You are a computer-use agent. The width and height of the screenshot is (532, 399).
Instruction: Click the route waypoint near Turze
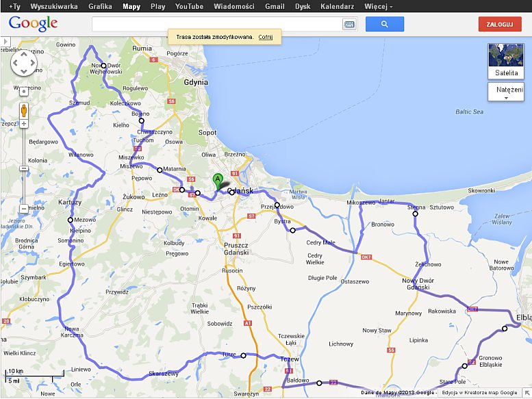pyautogui.click(x=243, y=355)
